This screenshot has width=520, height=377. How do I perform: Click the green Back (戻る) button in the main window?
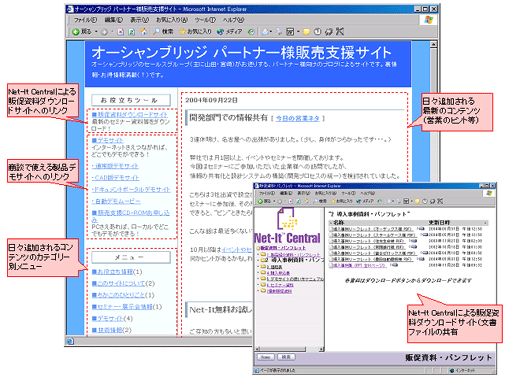(x=82, y=32)
